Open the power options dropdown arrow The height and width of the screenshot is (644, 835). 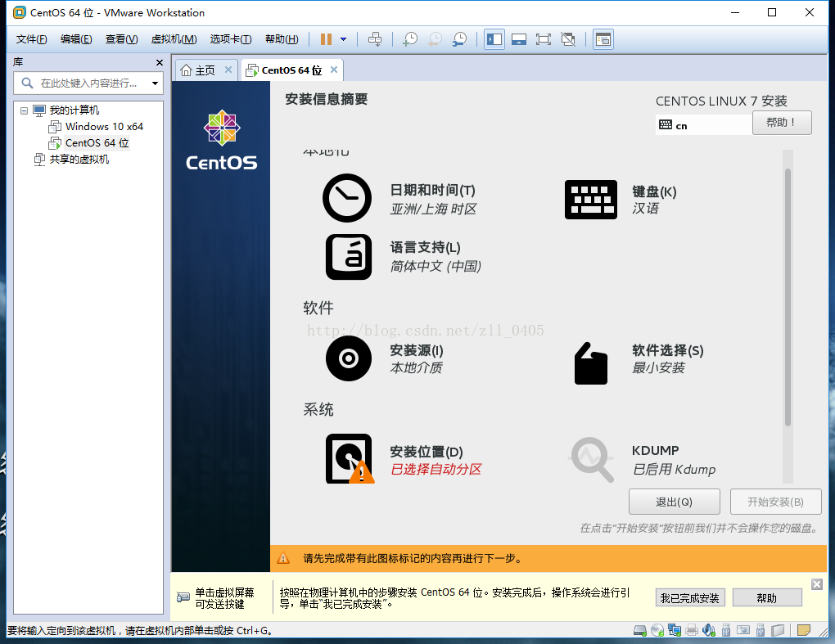pyautogui.click(x=344, y=39)
